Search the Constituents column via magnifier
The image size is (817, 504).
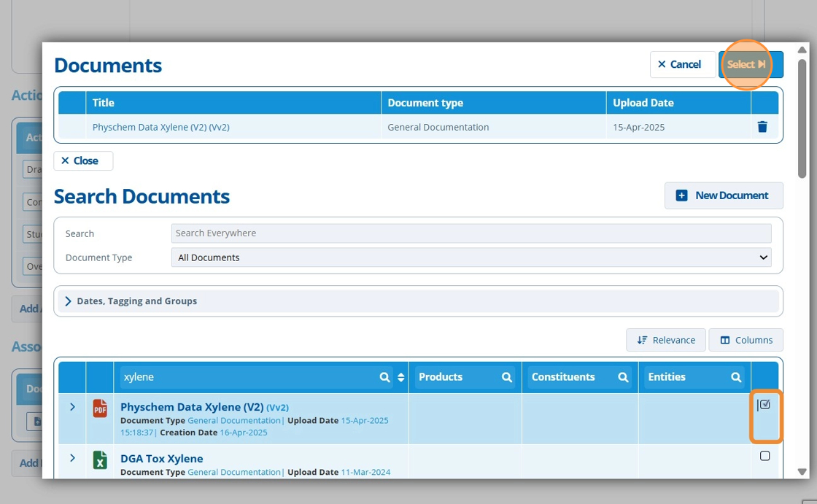[623, 377]
